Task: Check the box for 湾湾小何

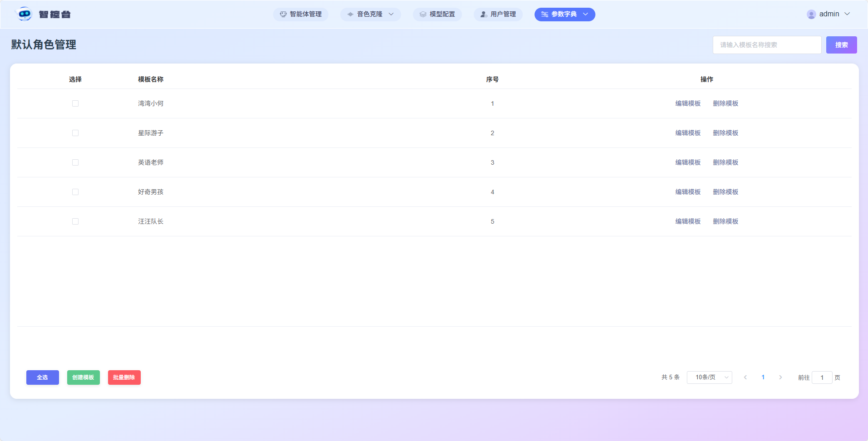Action: [x=75, y=103]
